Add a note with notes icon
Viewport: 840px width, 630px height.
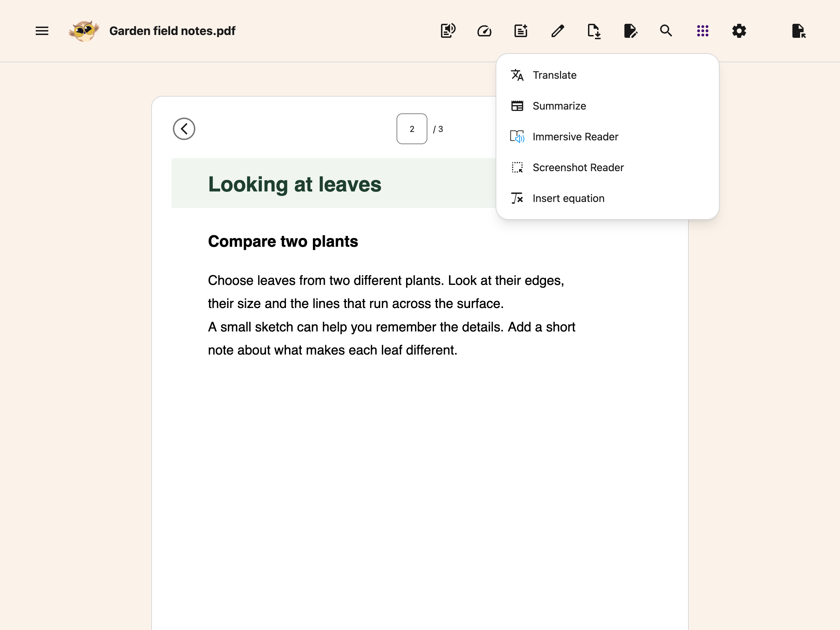point(521,31)
